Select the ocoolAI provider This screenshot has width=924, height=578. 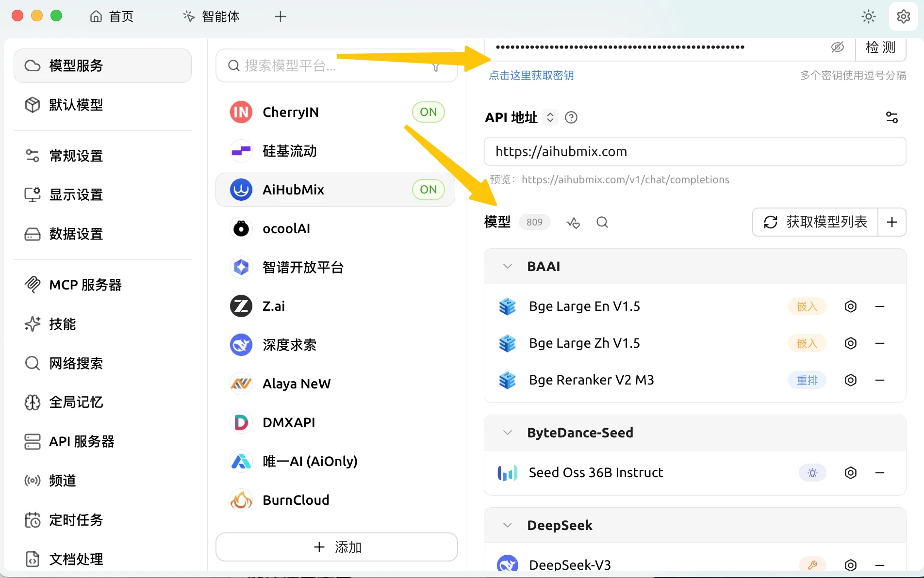click(335, 228)
